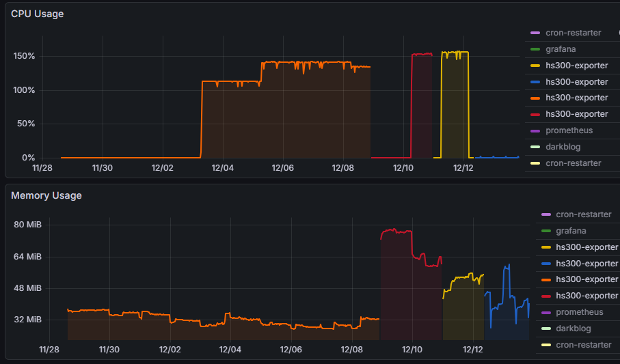The height and width of the screenshot is (364, 620).
Task: Open the CPU Usage panel title menu
Action: pyautogui.click(x=38, y=14)
